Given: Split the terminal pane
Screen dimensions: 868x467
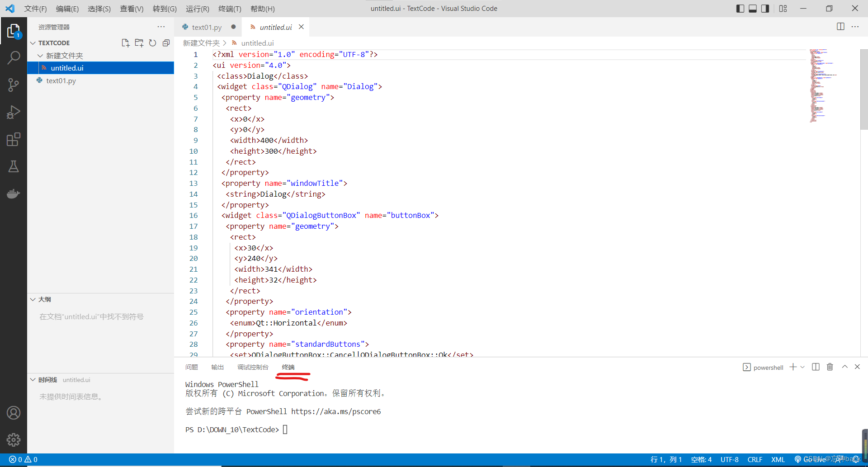Looking at the screenshot, I should pyautogui.click(x=816, y=367).
